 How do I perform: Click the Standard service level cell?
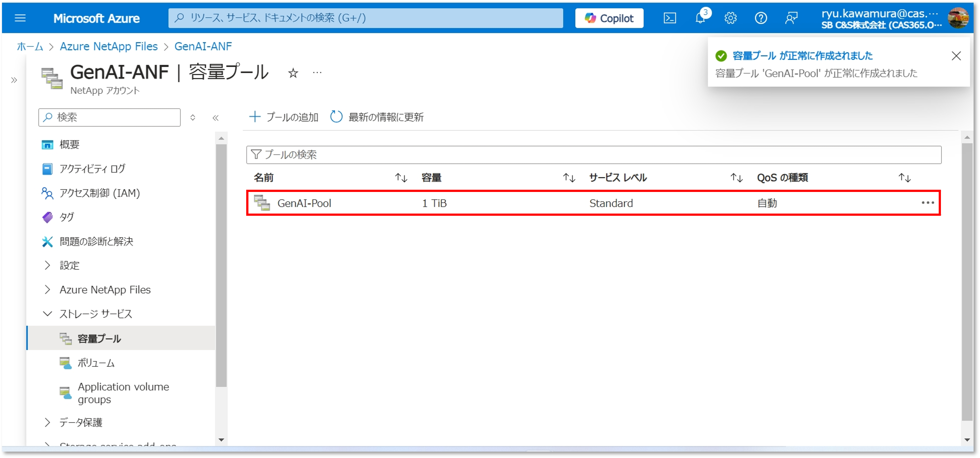click(x=611, y=203)
